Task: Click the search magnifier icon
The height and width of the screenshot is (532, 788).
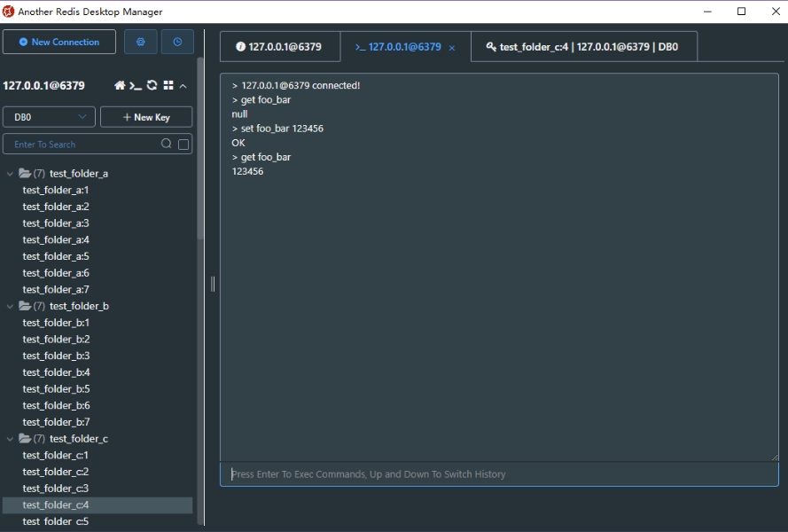Action: [167, 144]
